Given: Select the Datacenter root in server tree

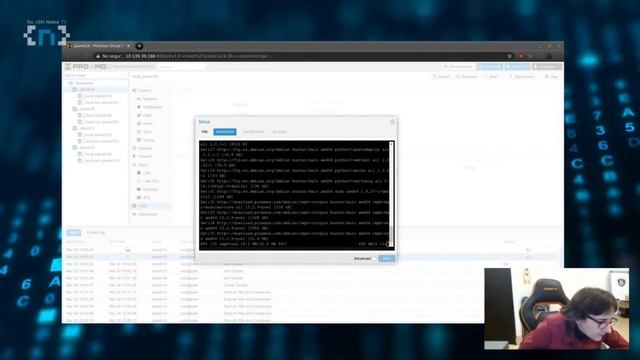Looking at the screenshot, I should click(81, 83).
